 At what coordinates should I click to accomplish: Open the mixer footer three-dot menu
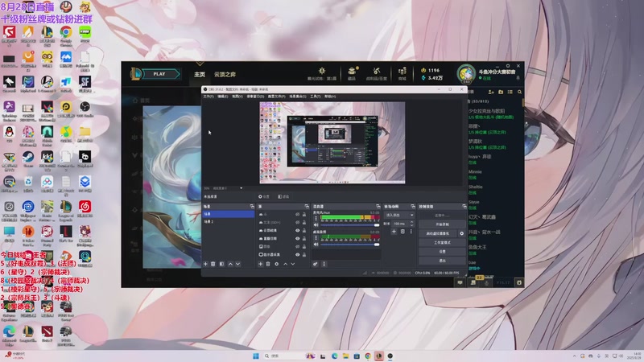pyautogui.click(x=324, y=264)
